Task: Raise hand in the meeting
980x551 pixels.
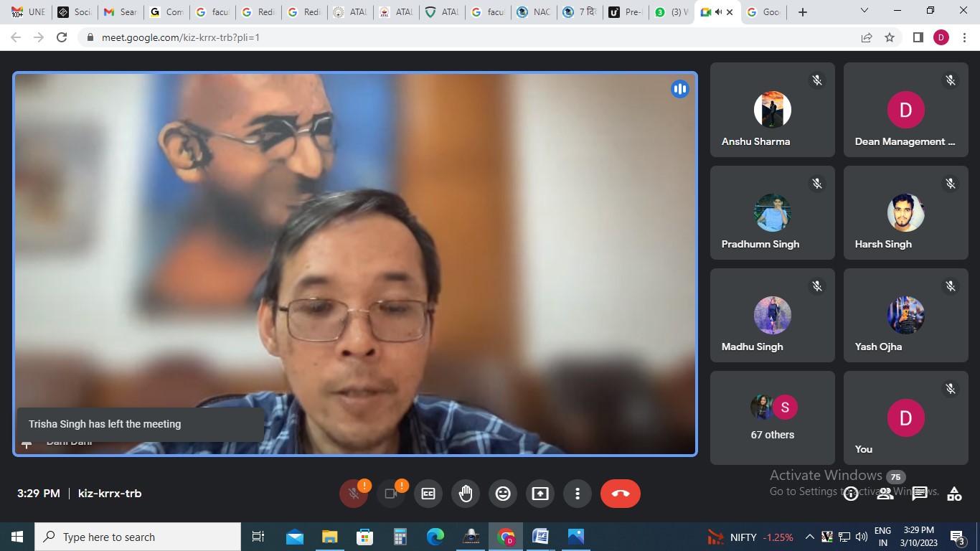Action: pyautogui.click(x=466, y=494)
